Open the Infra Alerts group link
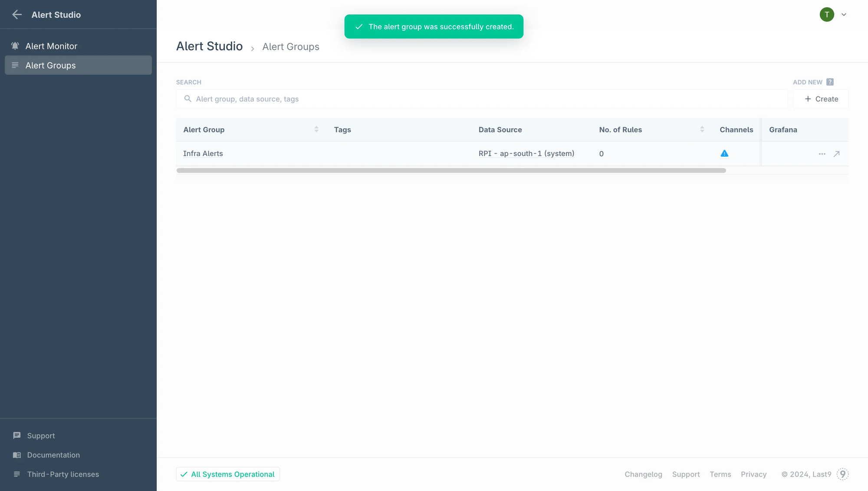Viewport: 868px width, 491px height. coord(203,154)
